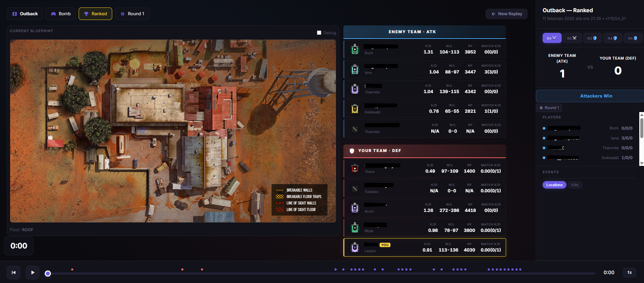Click the YOU badge on Lesion row
This screenshot has height=283, width=644.
385,245
